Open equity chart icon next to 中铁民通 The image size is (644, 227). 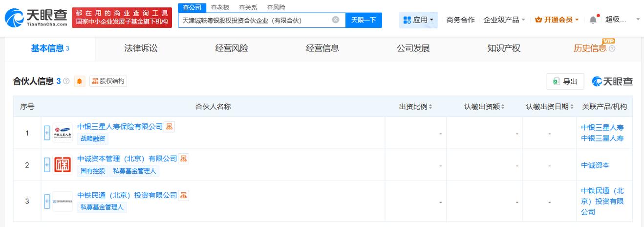click(183, 195)
